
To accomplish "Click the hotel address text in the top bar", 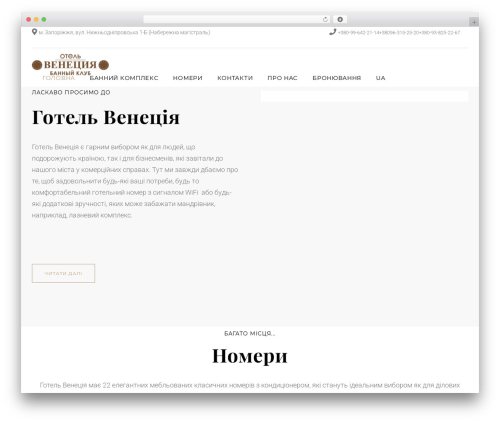I will pyautogui.click(x=124, y=33).
